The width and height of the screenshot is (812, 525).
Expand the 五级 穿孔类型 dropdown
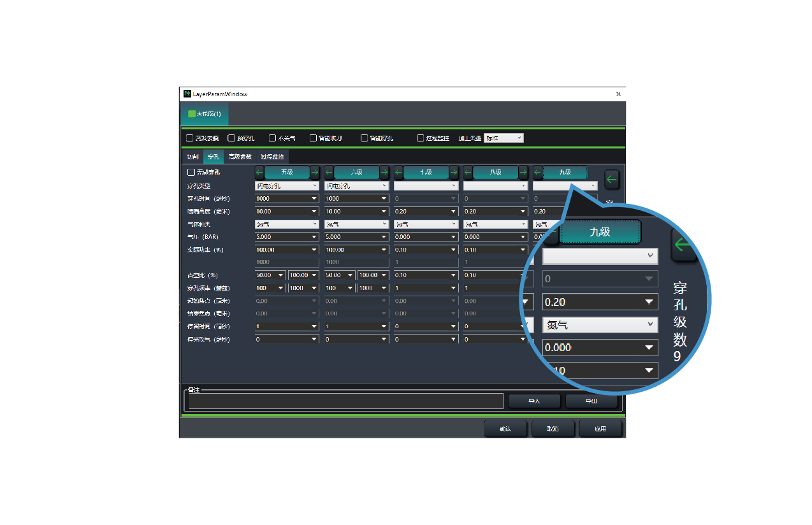click(x=287, y=186)
